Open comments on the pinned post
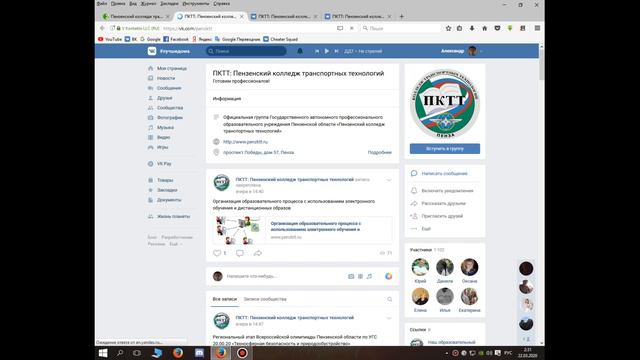Image resolution: width=640 pixels, height=360 pixels. (240, 253)
